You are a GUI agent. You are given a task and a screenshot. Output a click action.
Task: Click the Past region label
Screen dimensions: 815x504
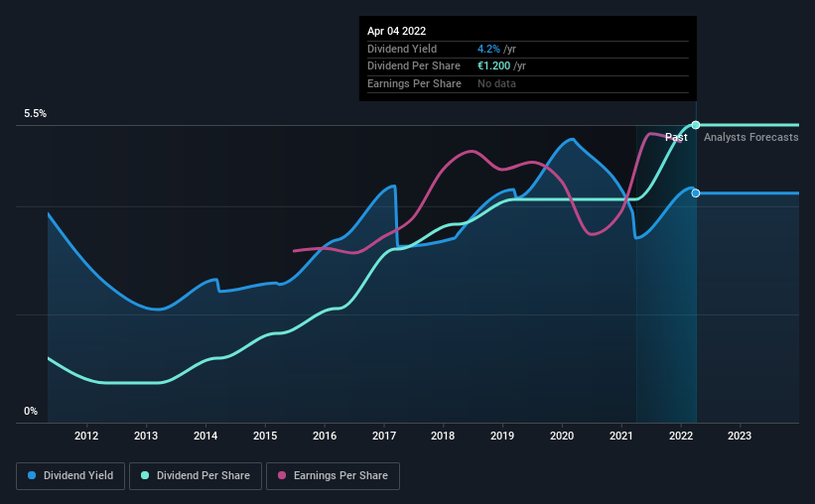tap(676, 137)
